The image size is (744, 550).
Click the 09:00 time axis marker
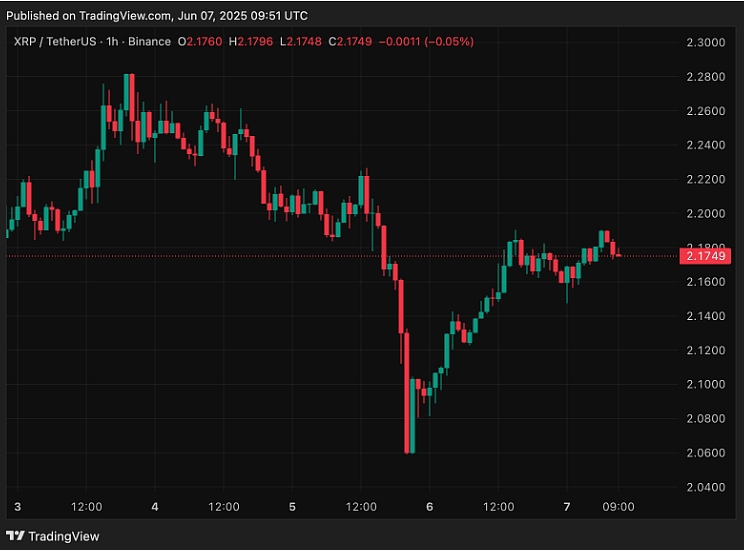tap(618, 507)
